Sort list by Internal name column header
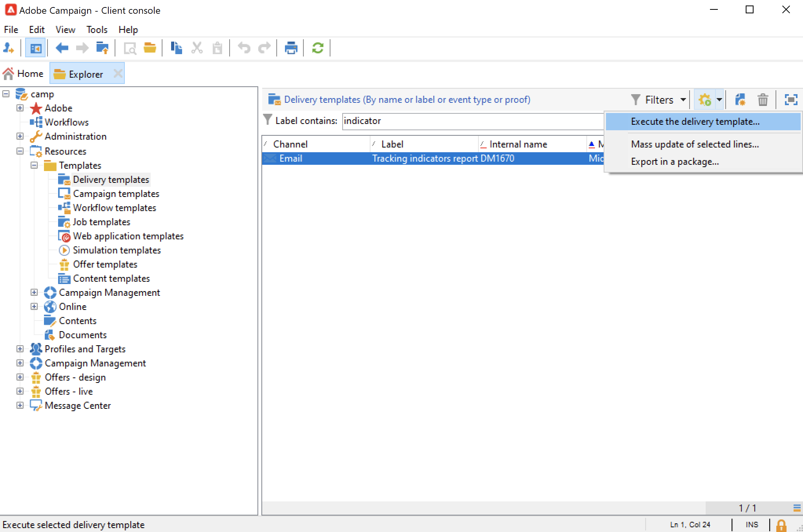 (x=518, y=144)
